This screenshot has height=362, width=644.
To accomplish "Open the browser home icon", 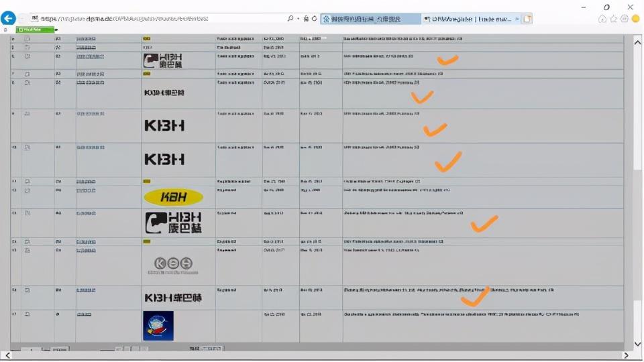I will point(602,19).
